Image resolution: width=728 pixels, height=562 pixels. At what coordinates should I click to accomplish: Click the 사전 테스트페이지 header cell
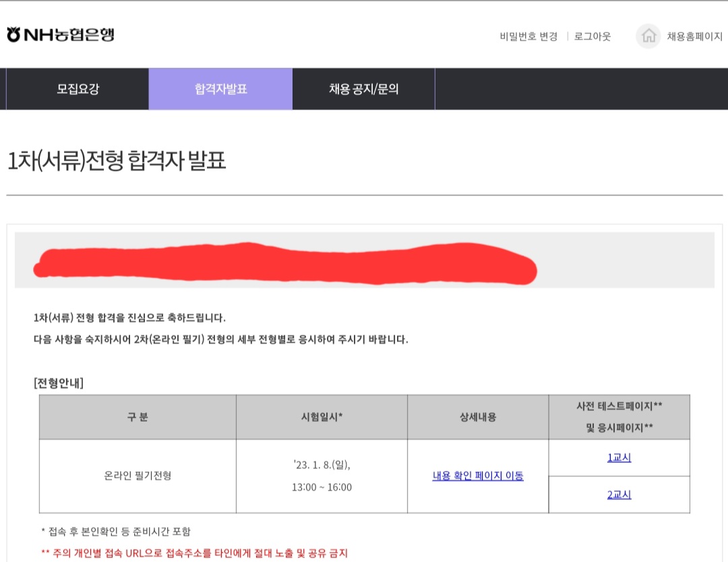pyautogui.click(x=618, y=417)
